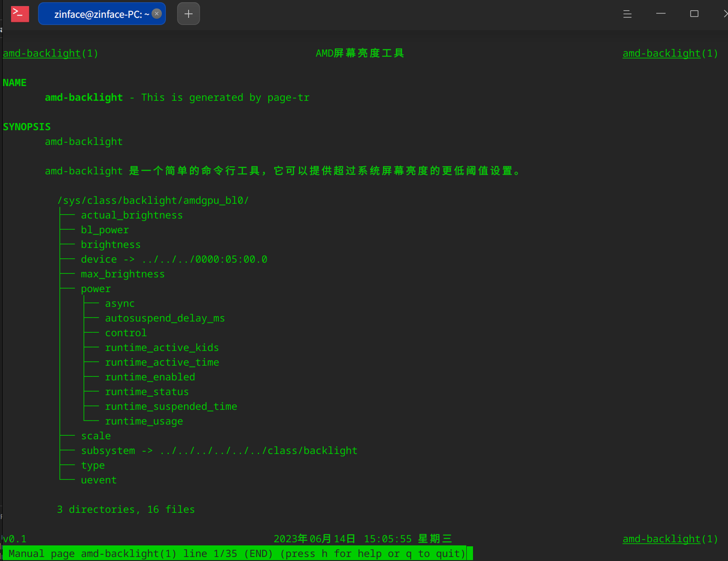Open the terminal hamburger menu

[627, 14]
